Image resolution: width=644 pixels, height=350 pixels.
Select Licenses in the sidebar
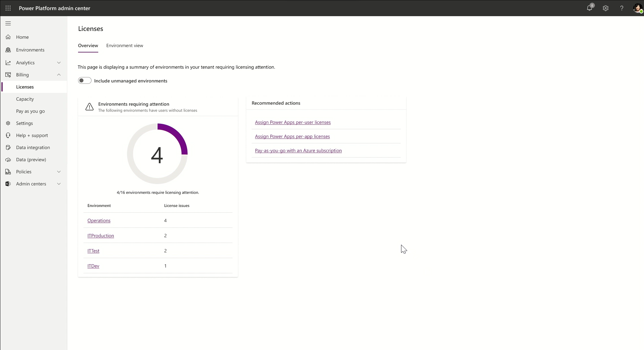tap(34, 87)
